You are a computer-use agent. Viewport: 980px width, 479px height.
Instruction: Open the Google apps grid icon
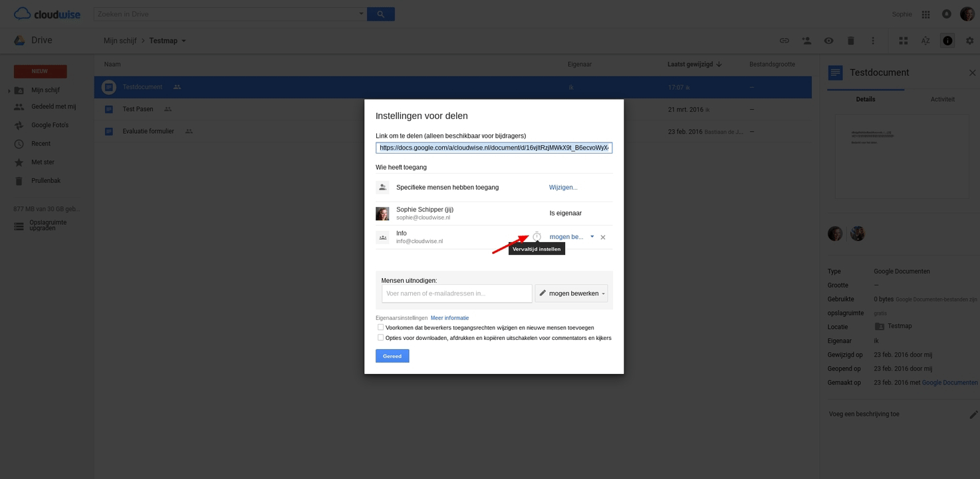tap(925, 14)
